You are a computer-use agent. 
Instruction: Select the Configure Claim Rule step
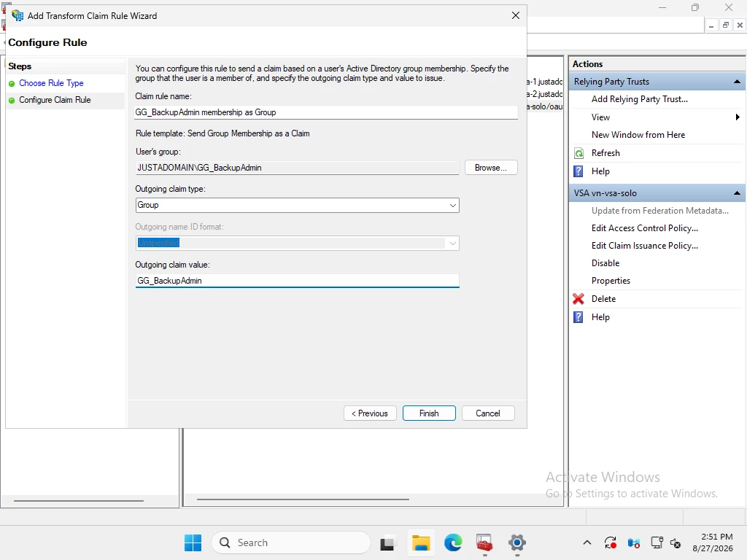coord(55,100)
